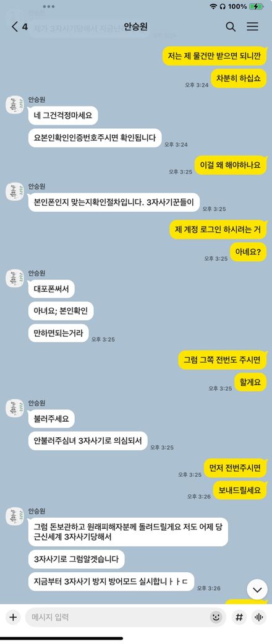Open chat search with magnifier icon
The height and width of the screenshot is (644, 272).
[231, 27]
